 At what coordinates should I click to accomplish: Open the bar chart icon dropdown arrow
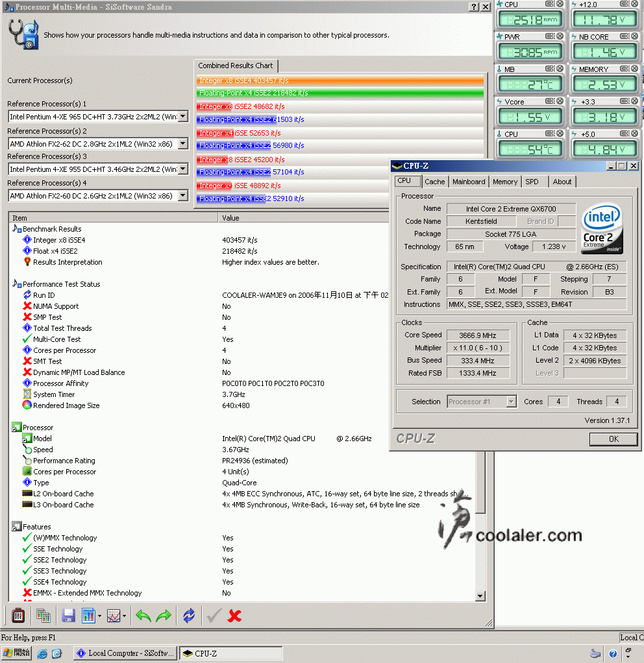pyautogui.click(x=99, y=616)
